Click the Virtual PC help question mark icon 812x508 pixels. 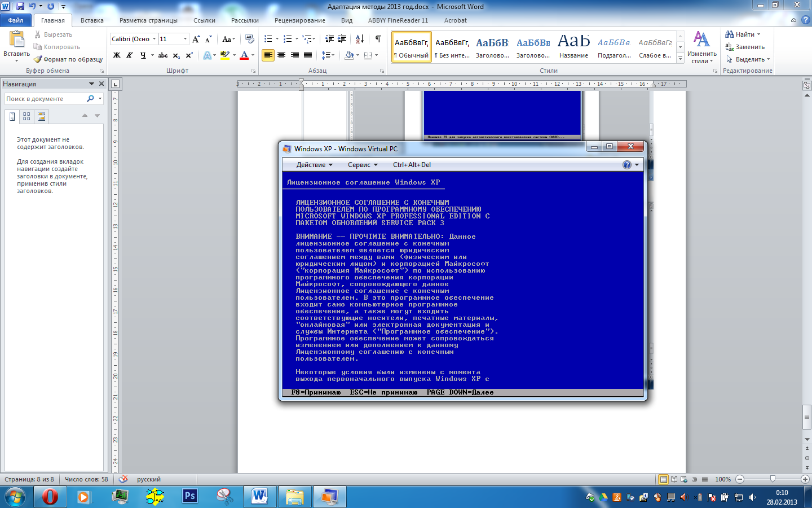click(x=627, y=165)
